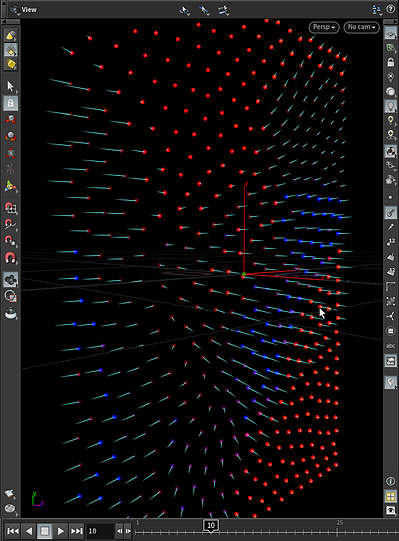Select the arrow Select tool
This screenshot has height=541, width=399.
(10, 86)
